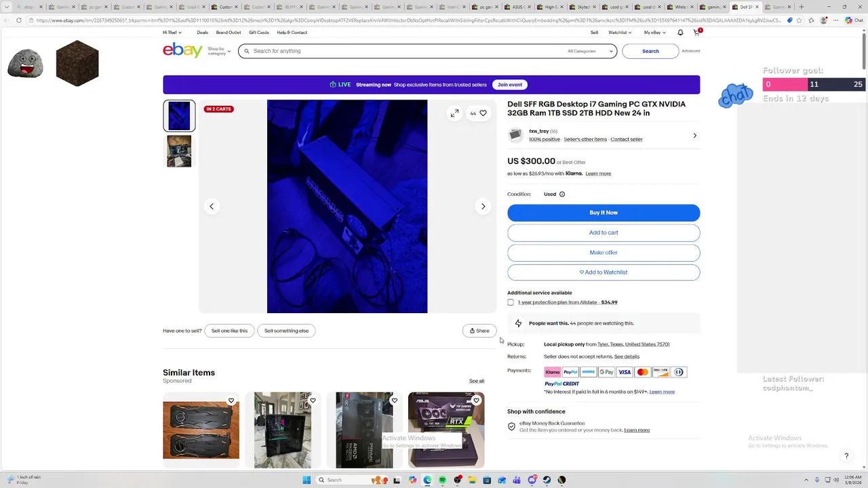Open Copilot from the taskbar
Image resolution: width=868 pixels, height=488 pixels.
[412, 480]
